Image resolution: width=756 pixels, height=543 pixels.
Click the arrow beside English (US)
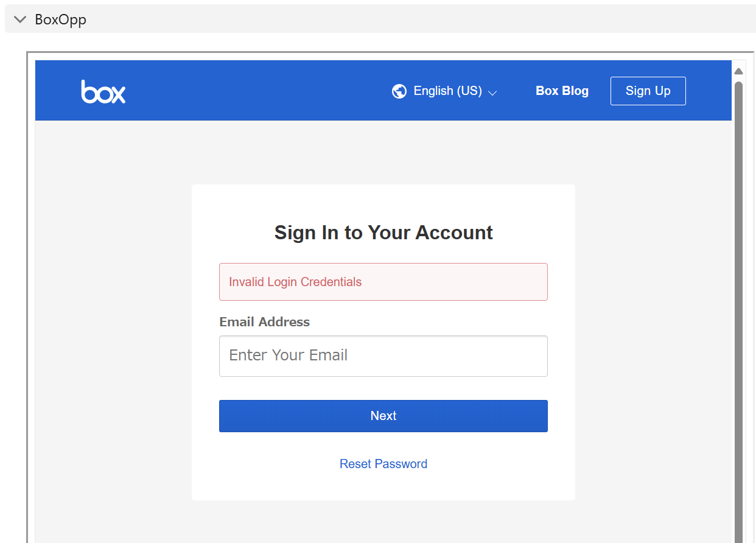[493, 93]
